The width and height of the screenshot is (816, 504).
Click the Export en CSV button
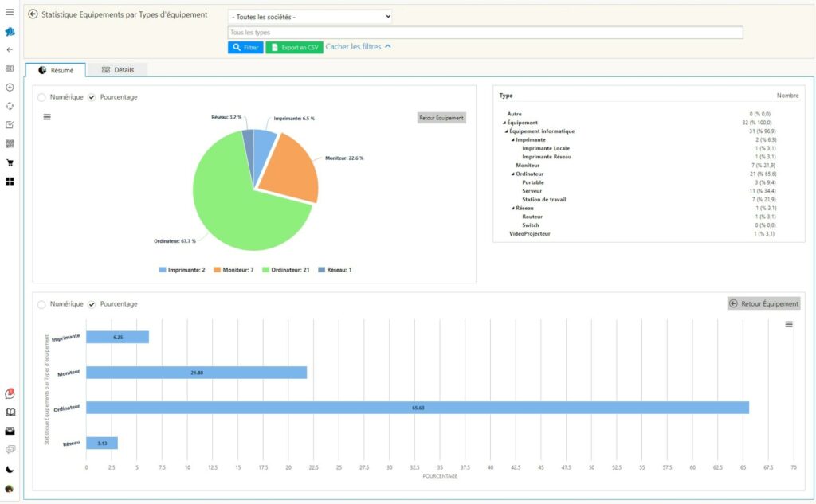click(x=294, y=48)
